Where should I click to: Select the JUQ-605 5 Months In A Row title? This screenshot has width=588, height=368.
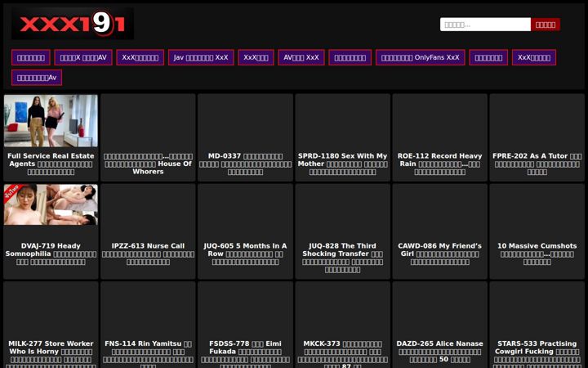point(245,254)
